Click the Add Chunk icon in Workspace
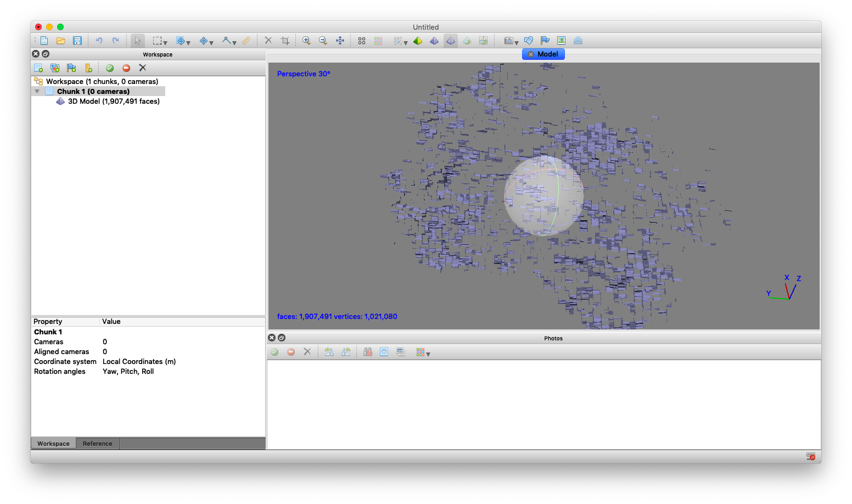 pos(38,68)
